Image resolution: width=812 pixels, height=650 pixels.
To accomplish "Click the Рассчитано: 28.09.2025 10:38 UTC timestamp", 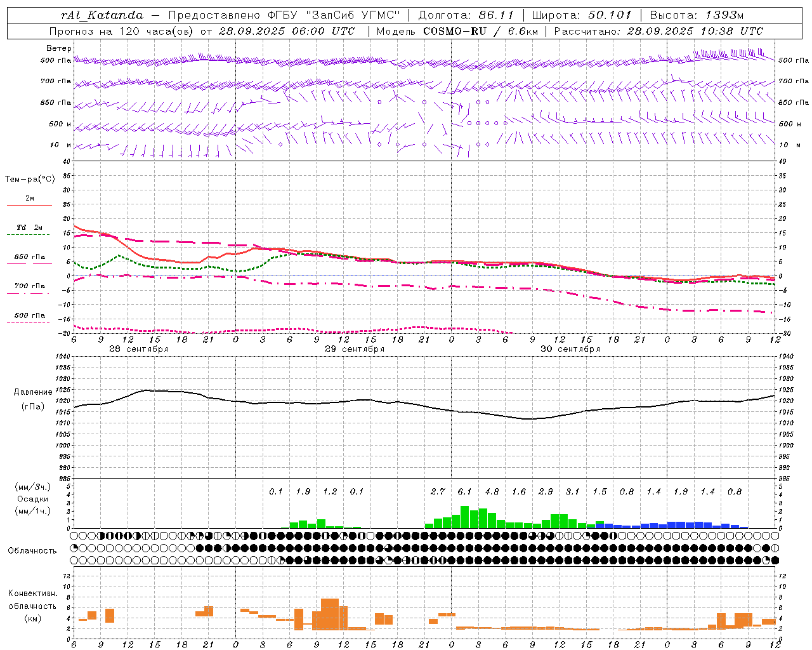I will click(x=658, y=31).
